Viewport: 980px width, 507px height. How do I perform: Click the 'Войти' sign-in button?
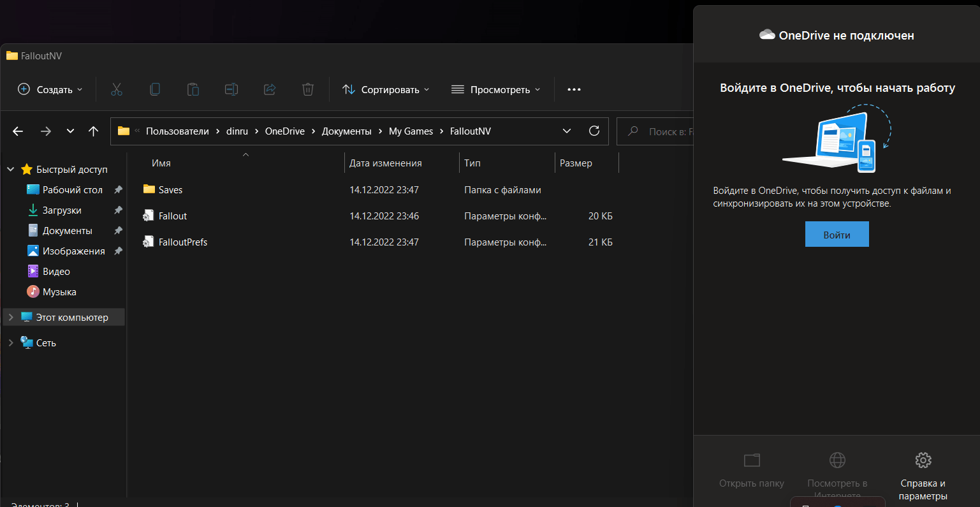[x=837, y=234]
